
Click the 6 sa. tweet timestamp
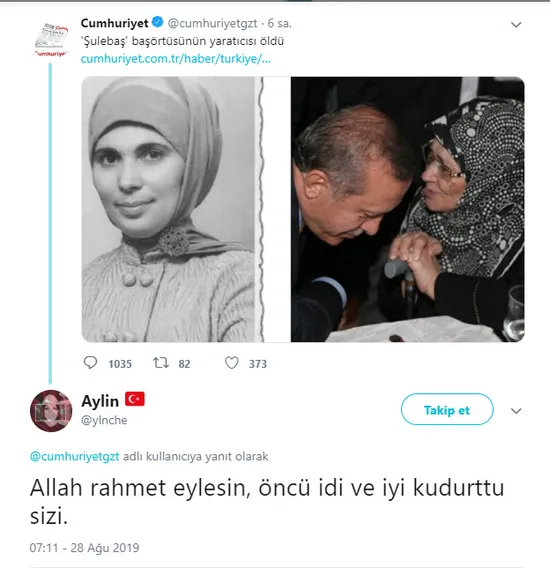click(x=279, y=24)
